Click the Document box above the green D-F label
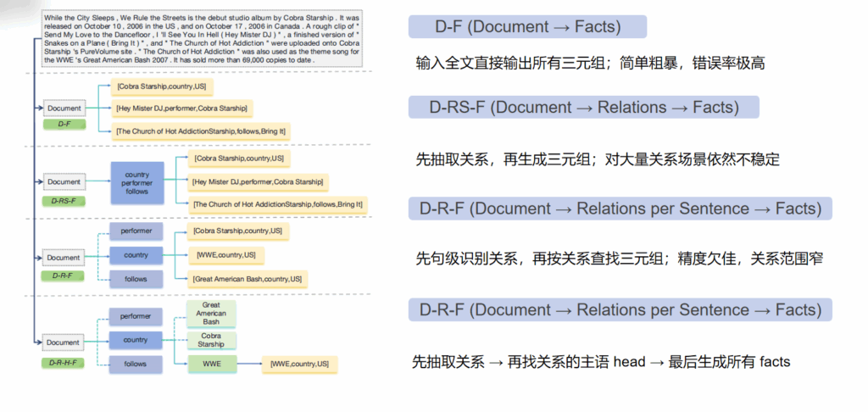The width and height of the screenshot is (868, 412). click(64, 109)
